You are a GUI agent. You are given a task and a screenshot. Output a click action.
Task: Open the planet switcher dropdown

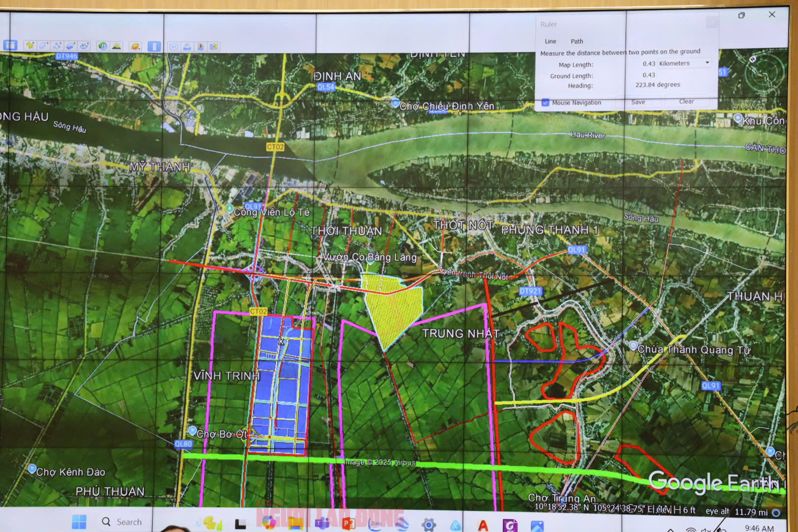click(x=135, y=46)
